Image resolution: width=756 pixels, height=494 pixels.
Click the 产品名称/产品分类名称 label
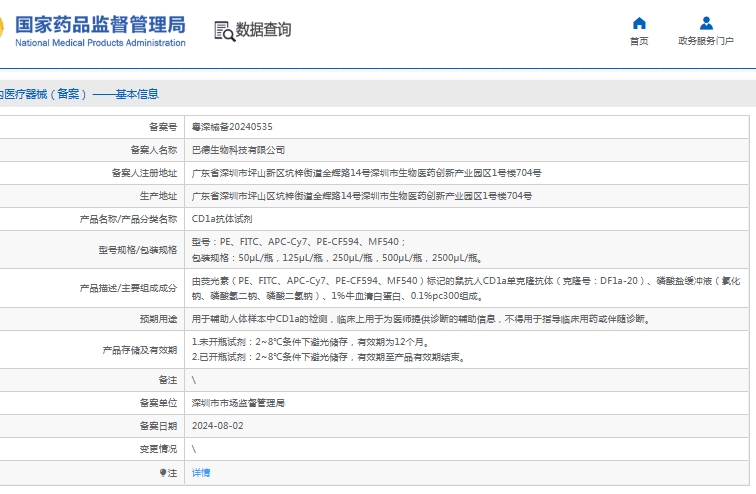tap(129, 219)
